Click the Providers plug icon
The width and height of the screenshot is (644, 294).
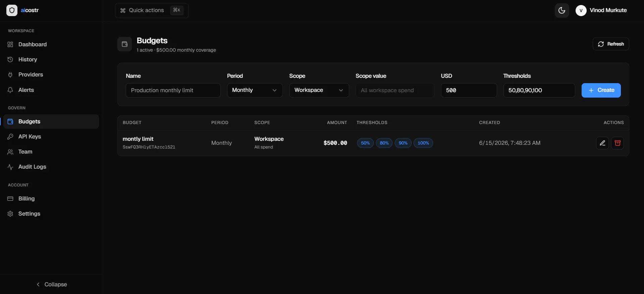(10, 74)
